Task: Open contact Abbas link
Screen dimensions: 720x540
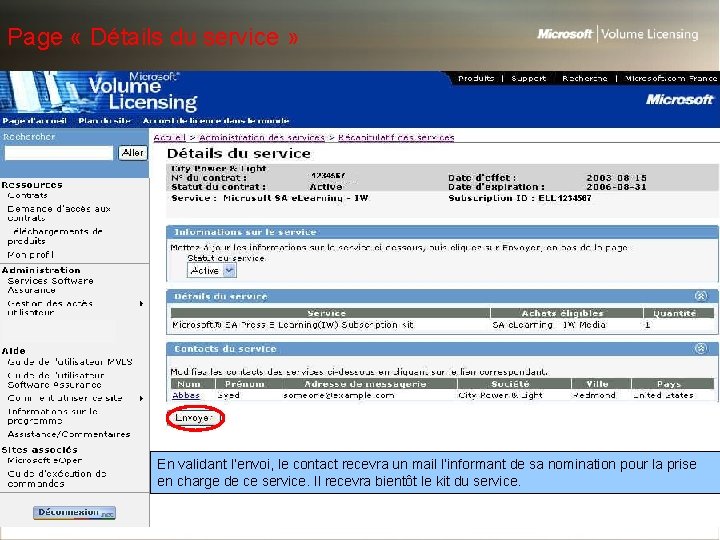Action: tap(186, 395)
